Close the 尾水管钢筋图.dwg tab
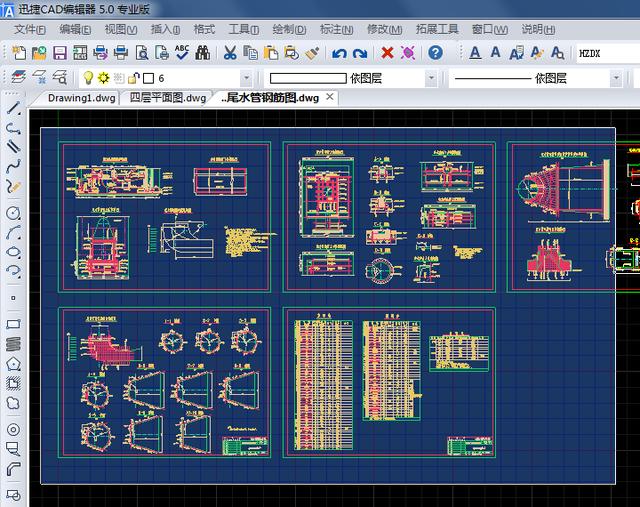This screenshot has width=640, height=507. tap(330, 97)
